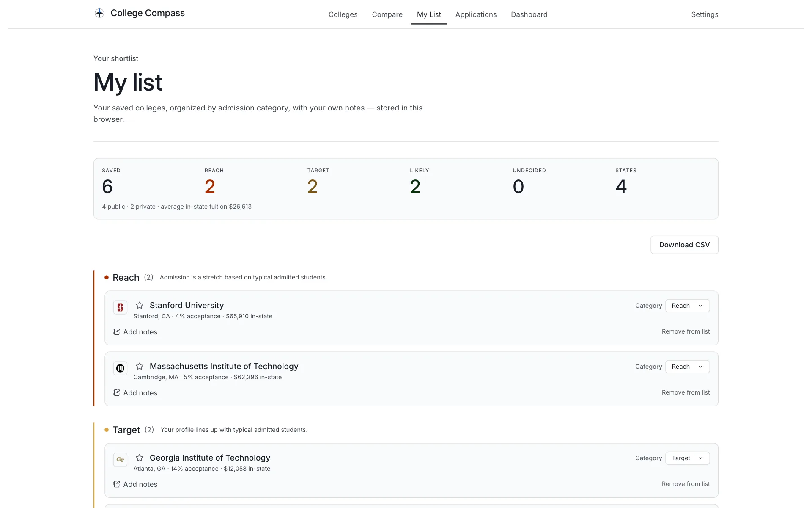The image size is (812, 508).
Task: Go to the Colleges tab
Action: [x=343, y=14]
